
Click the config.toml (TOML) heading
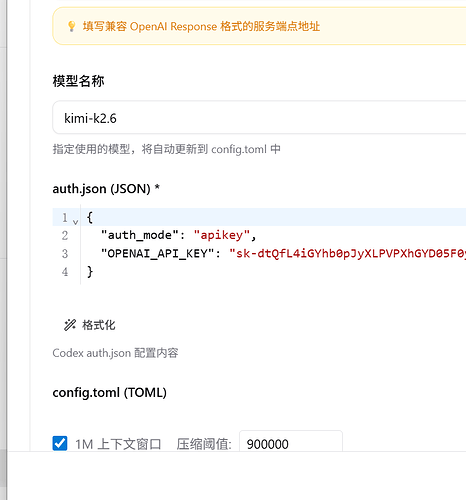pos(109,392)
